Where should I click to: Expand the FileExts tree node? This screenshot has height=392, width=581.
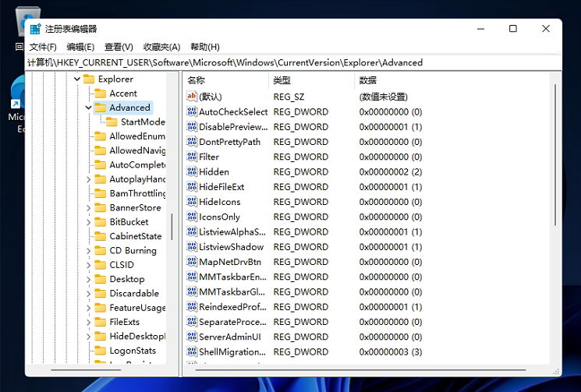(89, 323)
